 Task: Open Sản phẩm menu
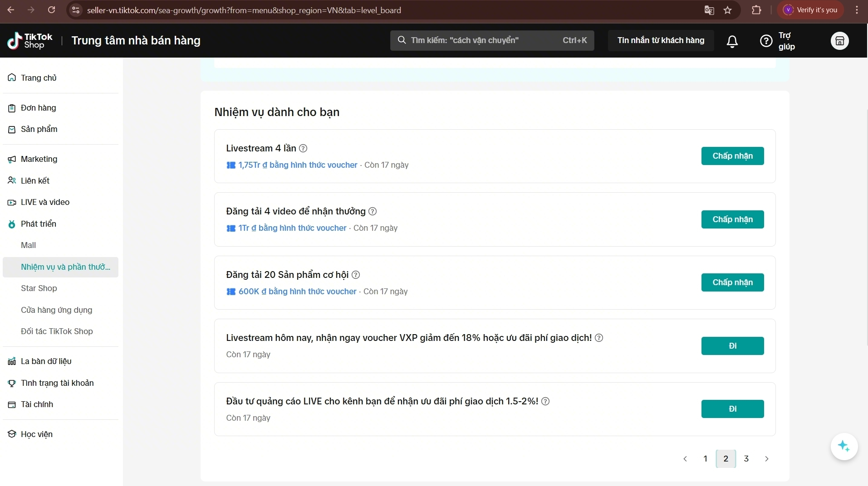click(60, 129)
